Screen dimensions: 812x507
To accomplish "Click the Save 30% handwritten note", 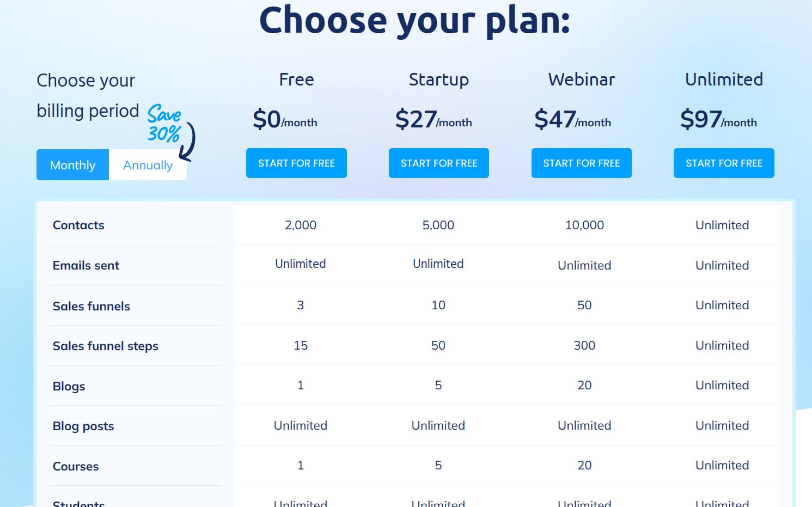I will point(164,124).
